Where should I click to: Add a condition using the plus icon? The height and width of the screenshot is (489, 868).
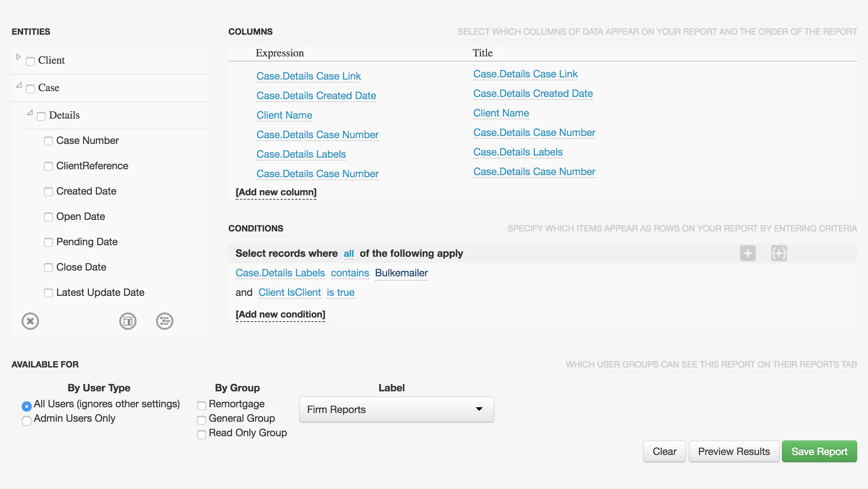pyautogui.click(x=748, y=253)
